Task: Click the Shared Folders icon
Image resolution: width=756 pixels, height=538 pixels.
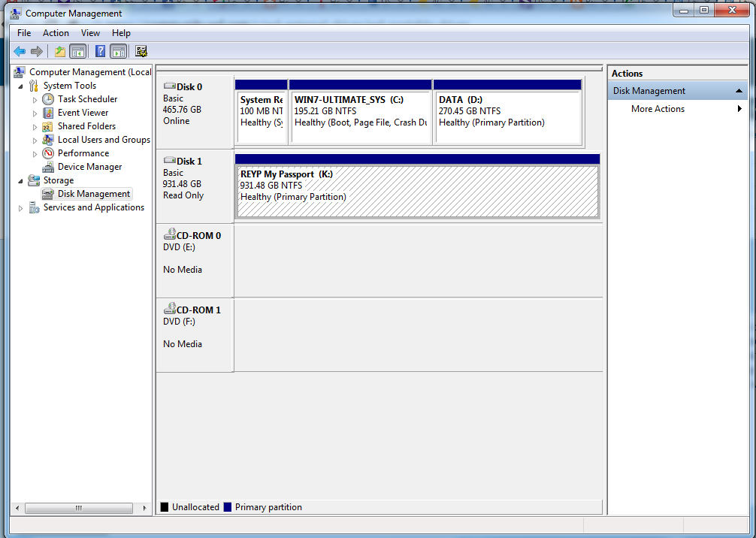Action: click(x=47, y=126)
